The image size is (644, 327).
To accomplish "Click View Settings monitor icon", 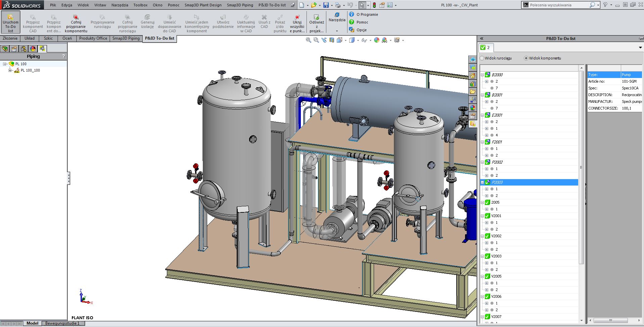I will pos(397,40).
